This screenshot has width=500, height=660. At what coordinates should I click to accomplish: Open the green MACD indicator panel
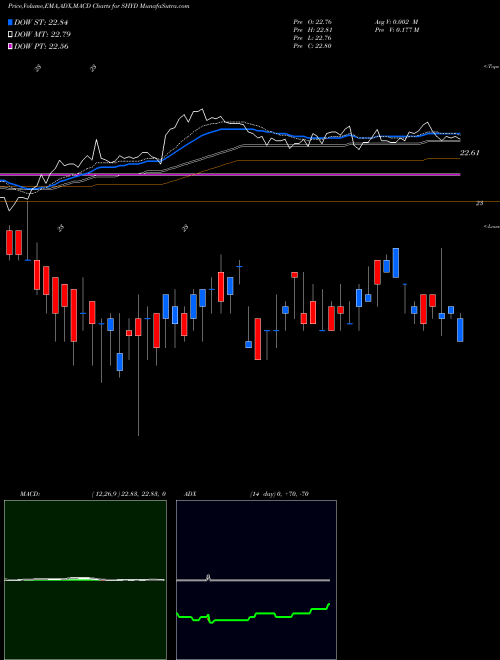click(x=85, y=580)
